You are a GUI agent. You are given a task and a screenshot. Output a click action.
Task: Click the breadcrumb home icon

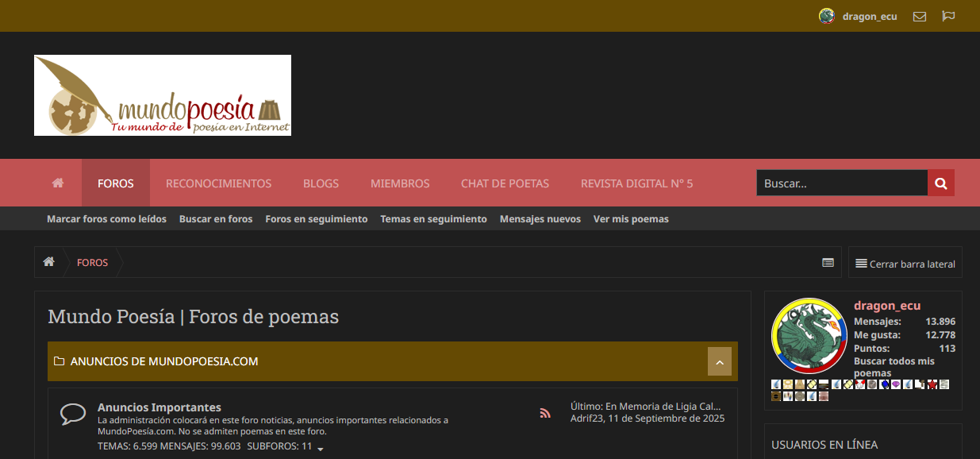(49, 262)
